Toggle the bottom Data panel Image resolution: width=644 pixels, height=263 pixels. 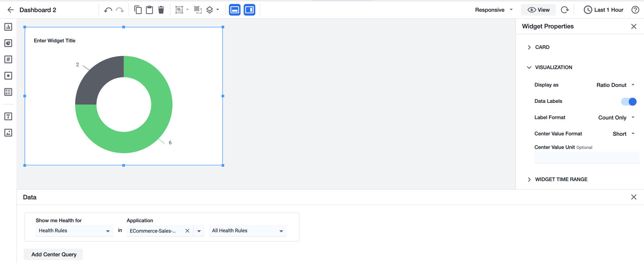coord(235,10)
